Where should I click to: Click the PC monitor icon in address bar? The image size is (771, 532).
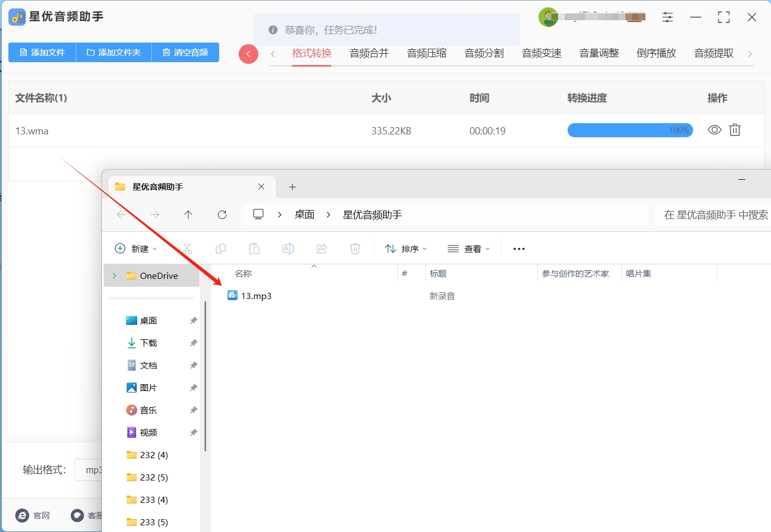[x=258, y=214]
